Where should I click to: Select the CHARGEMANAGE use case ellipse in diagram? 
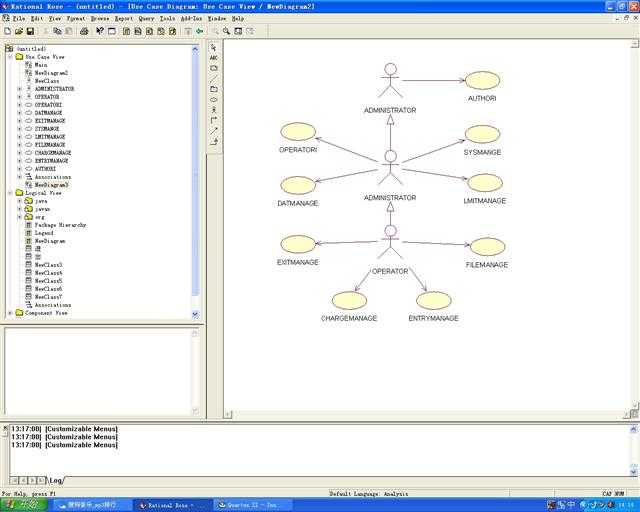point(349,301)
